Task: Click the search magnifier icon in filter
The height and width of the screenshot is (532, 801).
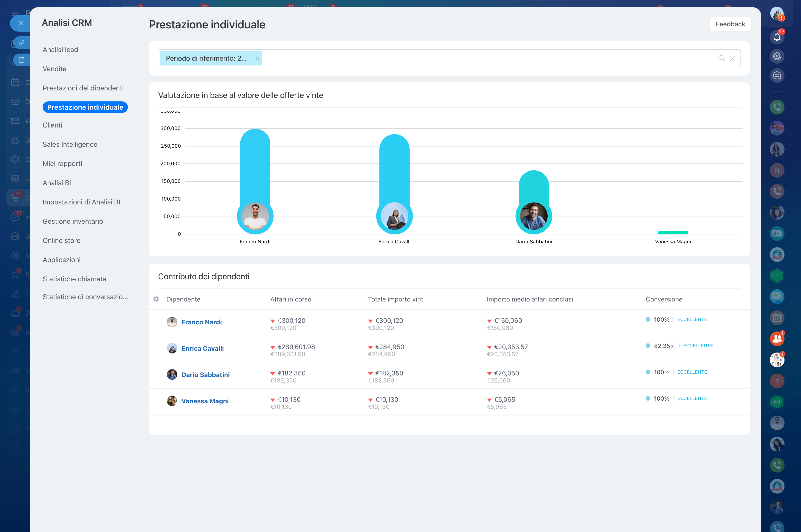Action: pos(721,58)
